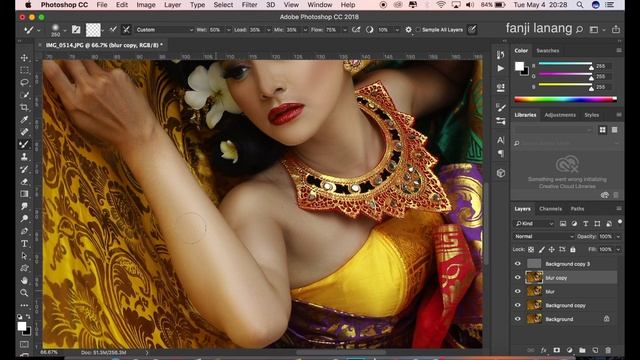Switch to the Styles tab
Screen dimensions: 640x360
(591, 115)
